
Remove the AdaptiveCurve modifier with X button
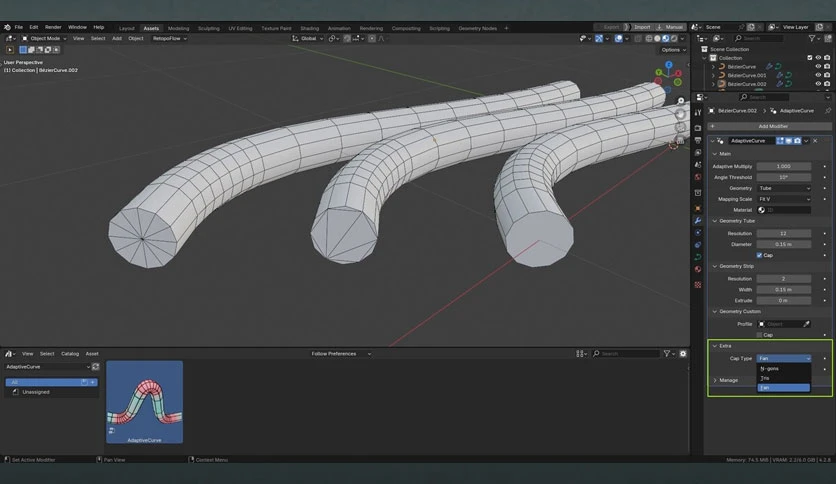(x=815, y=141)
